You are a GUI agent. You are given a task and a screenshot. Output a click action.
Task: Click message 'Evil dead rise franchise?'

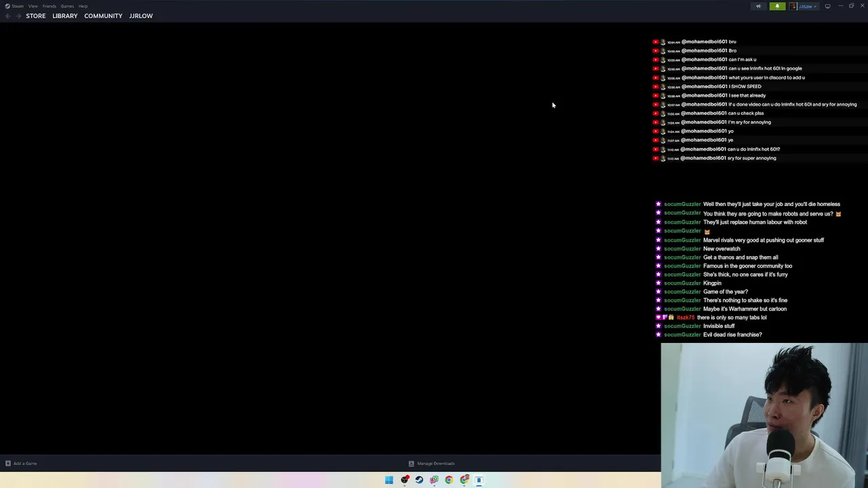pyautogui.click(x=732, y=335)
